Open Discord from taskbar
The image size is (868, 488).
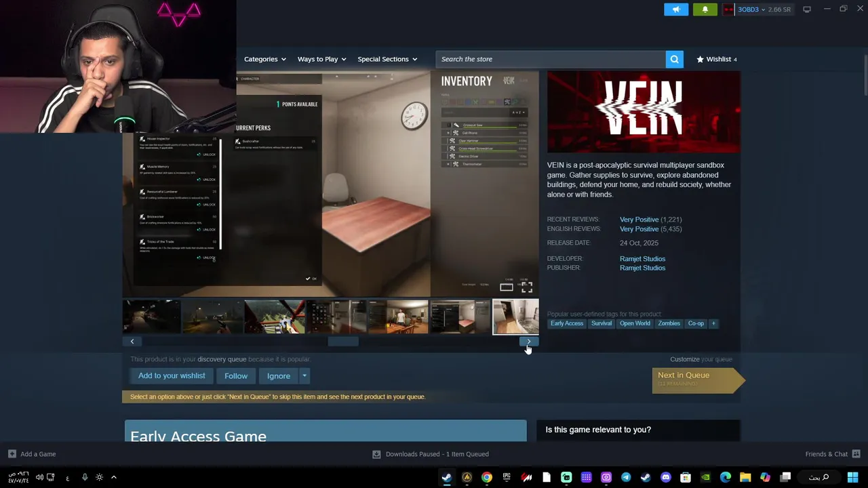666,477
